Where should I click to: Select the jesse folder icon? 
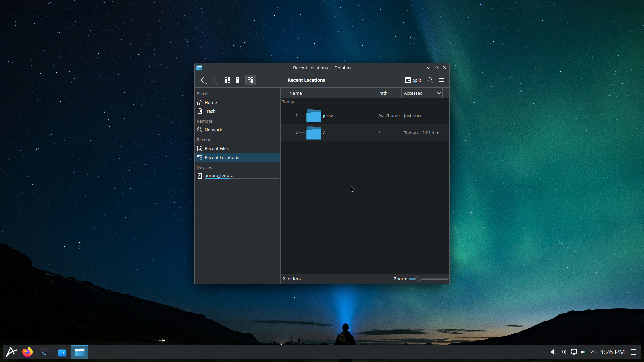coord(314,115)
